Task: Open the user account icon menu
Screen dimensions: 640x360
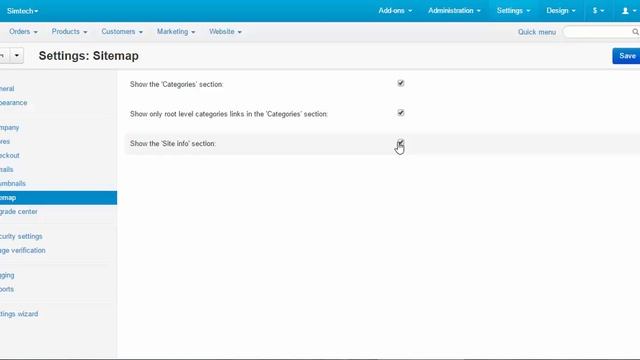Action: 629,11
